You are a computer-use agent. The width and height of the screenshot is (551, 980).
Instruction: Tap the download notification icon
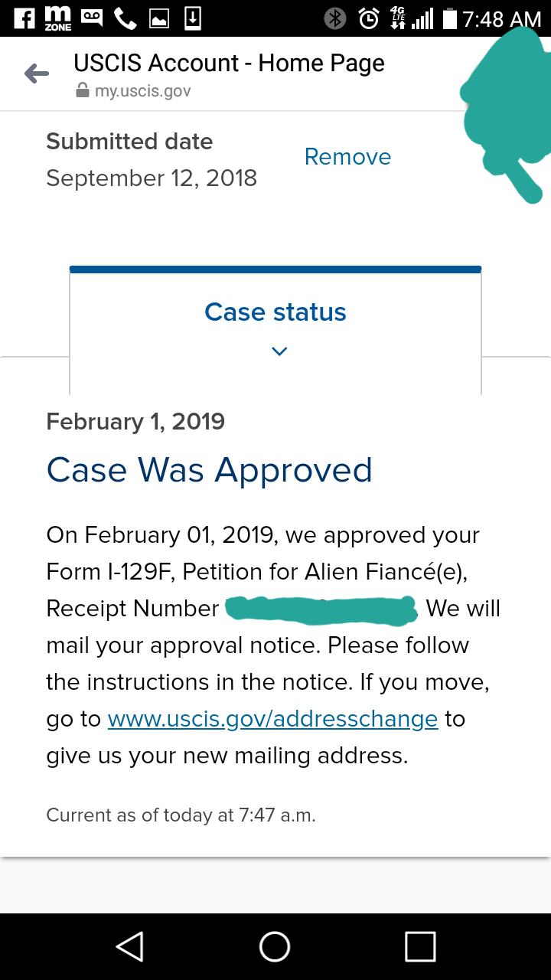(193, 18)
